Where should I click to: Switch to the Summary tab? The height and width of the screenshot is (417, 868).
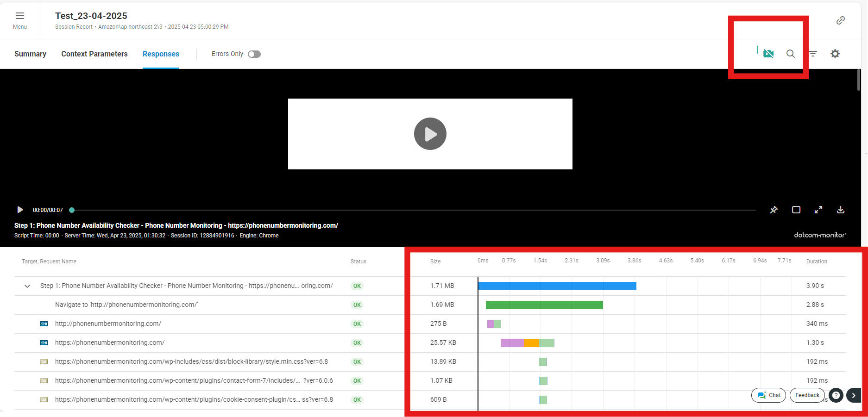[30, 54]
